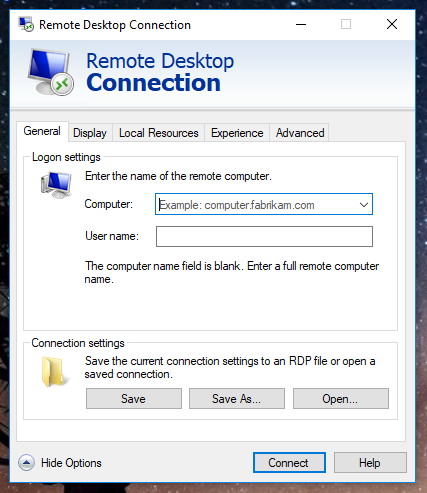Click the large Remote Desktop monitor logo
This screenshot has height=493, width=427.
click(x=50, y=72)
